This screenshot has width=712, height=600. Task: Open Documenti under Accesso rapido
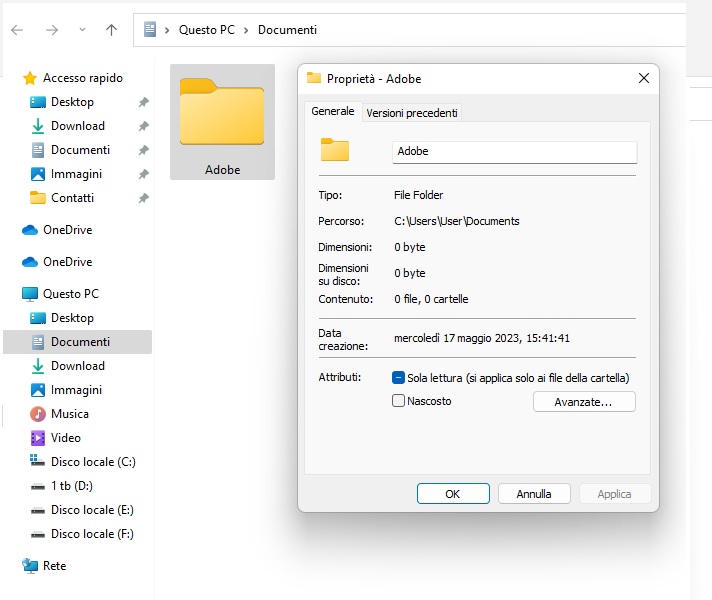tap(80, 150)
